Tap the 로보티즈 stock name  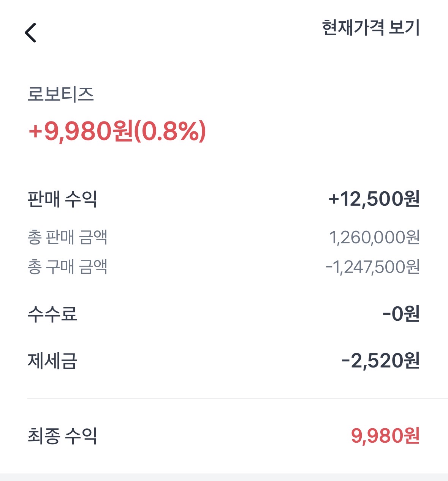[x=61, y=94]
